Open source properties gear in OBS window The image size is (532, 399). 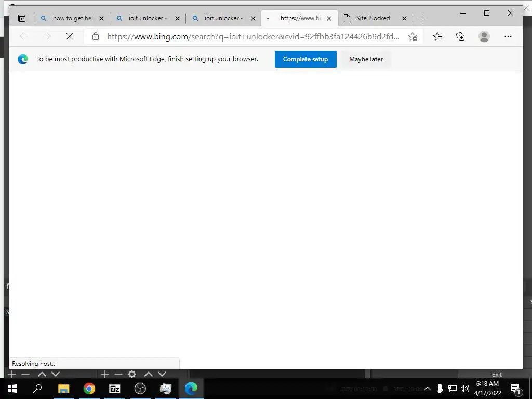pyautogui.click(x=132, y=374)
